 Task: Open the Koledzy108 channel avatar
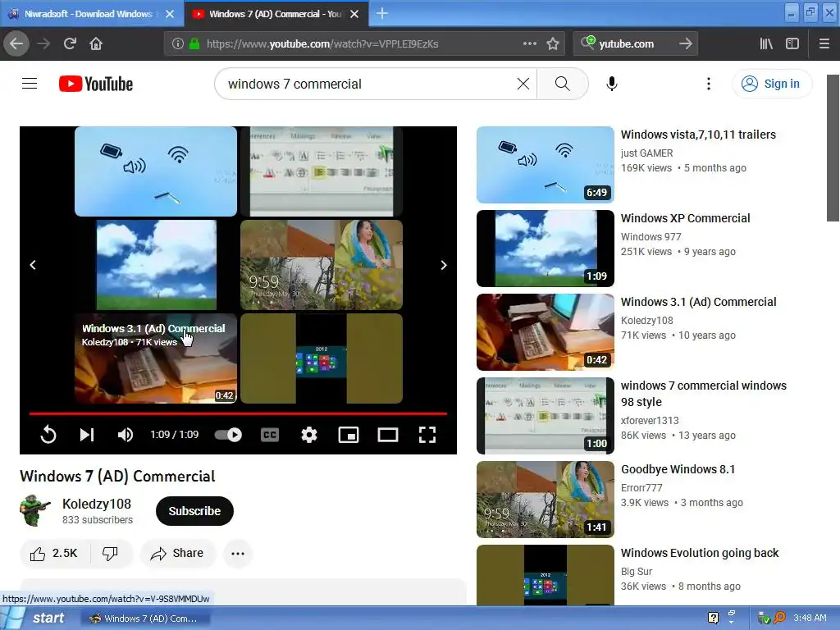pyautogui.click(x=34, y=510)
